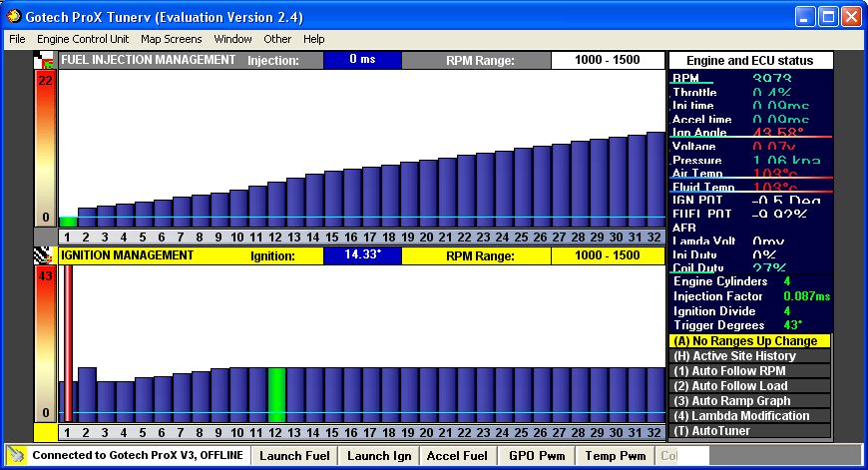868x470 pixels.
Task: Click the fuel RPM Range 1000 - 1500 field
Action: (x=607, y=61)
